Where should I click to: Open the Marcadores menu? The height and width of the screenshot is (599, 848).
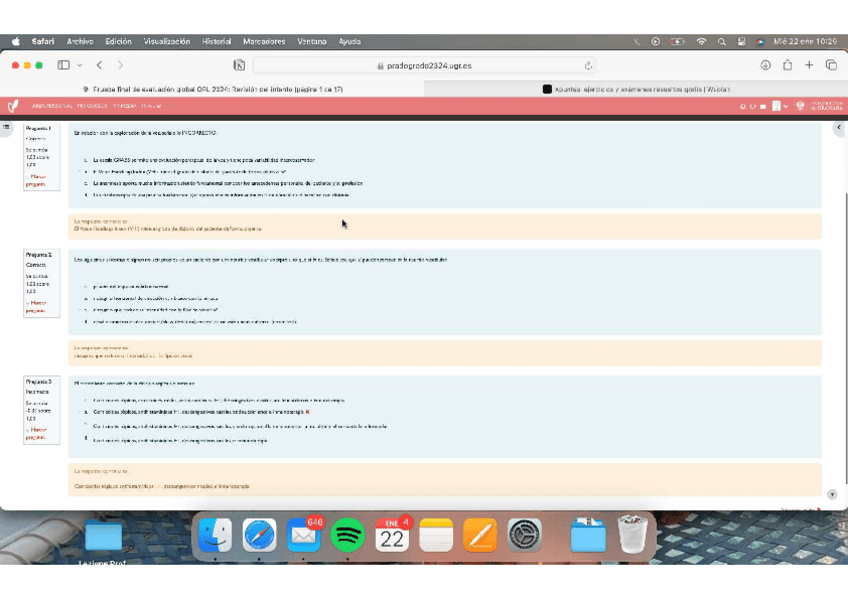pos(263,42)
